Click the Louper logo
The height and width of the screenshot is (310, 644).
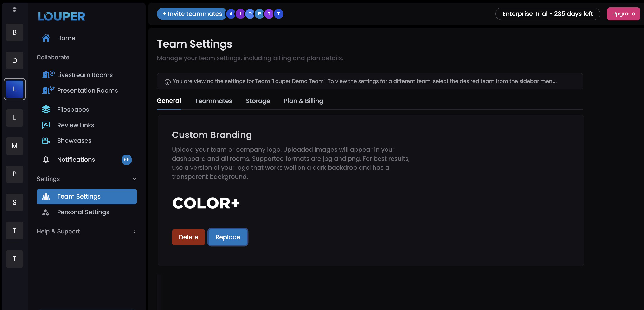pos(62,16)
